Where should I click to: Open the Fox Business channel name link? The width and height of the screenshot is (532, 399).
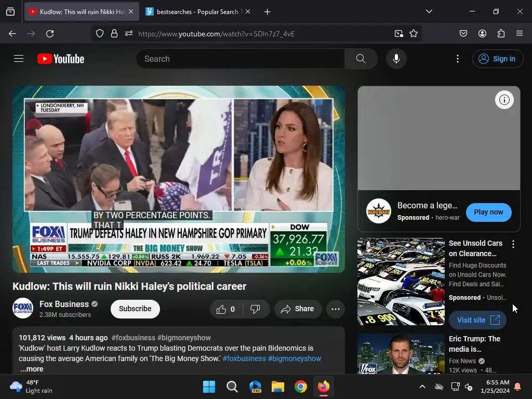(64, 304)
